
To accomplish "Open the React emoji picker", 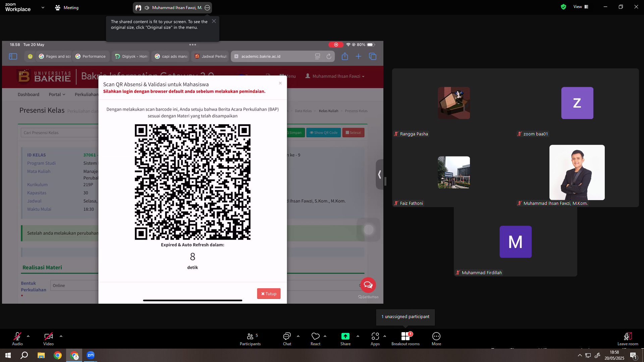I will [x=315, y=339].
